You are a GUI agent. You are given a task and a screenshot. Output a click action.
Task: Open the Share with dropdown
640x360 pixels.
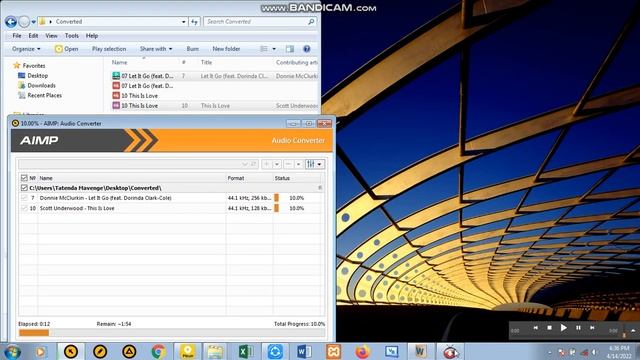tap(156, 49)
